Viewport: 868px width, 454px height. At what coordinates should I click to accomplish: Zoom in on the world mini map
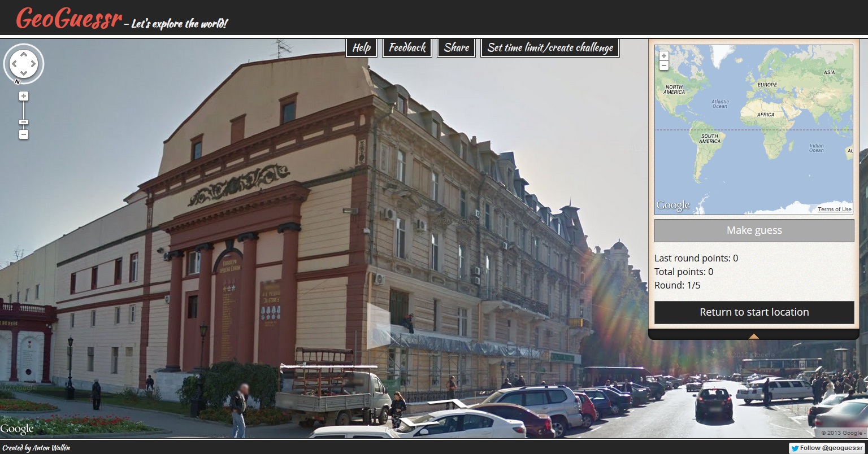coord(664,56)
